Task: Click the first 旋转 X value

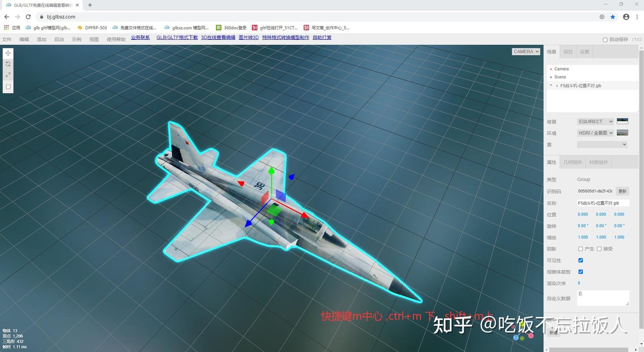Action: [x=583, y=226]
